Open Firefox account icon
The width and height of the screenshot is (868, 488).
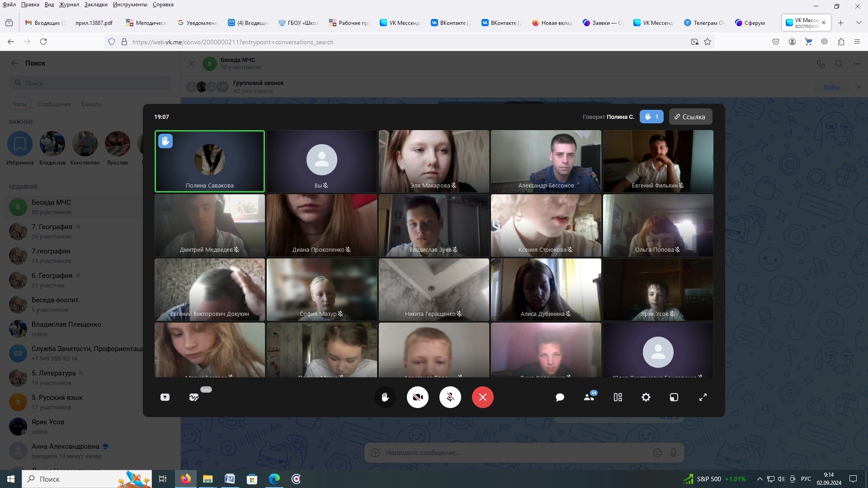click(x=792, y=42)
